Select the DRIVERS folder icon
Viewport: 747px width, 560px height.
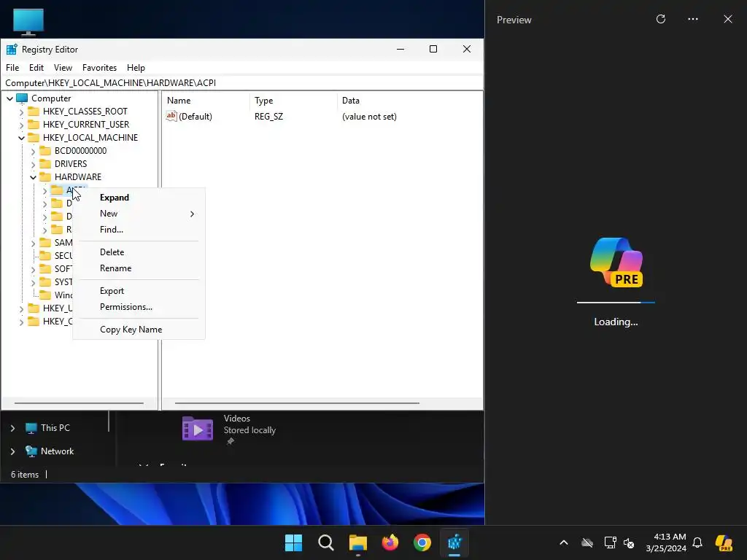(45, 163)
